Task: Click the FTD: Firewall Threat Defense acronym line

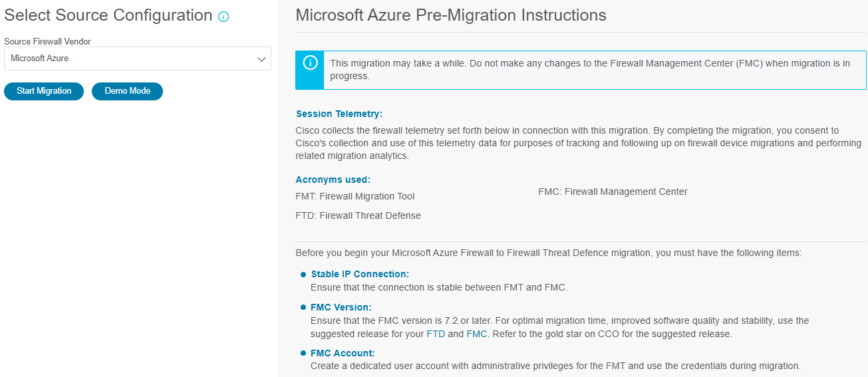Action: coord(359,215)
